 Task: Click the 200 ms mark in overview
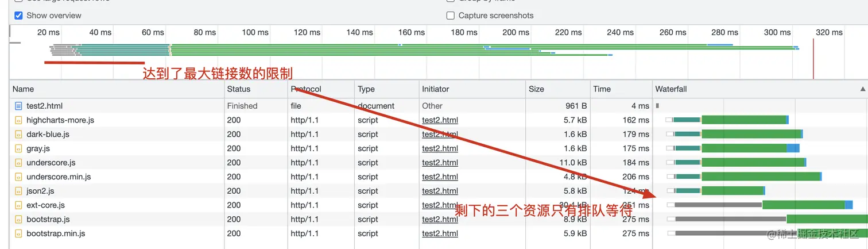coord(516,32)
